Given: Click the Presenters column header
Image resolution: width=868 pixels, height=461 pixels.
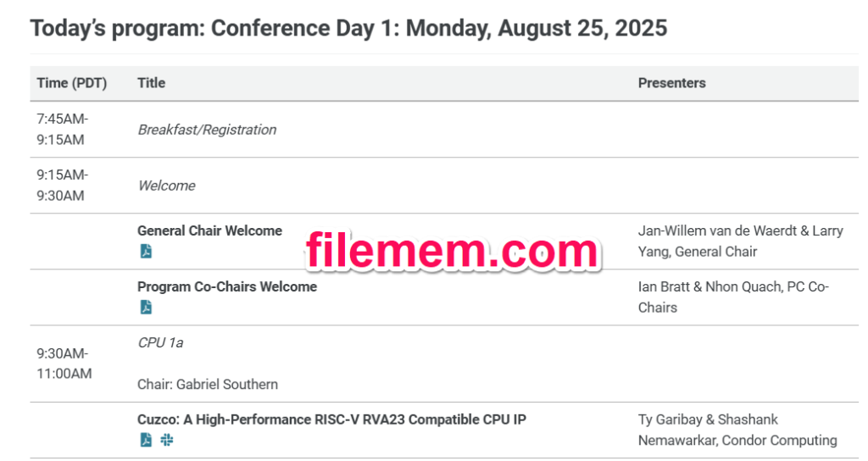Looking at the screenshot, I should coord(671,83).
